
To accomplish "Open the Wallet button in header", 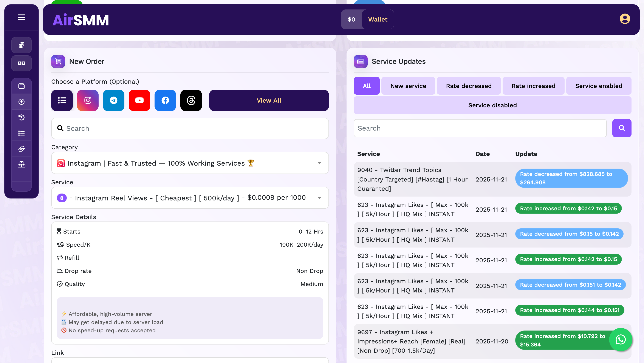I will (x=378, y=20).
